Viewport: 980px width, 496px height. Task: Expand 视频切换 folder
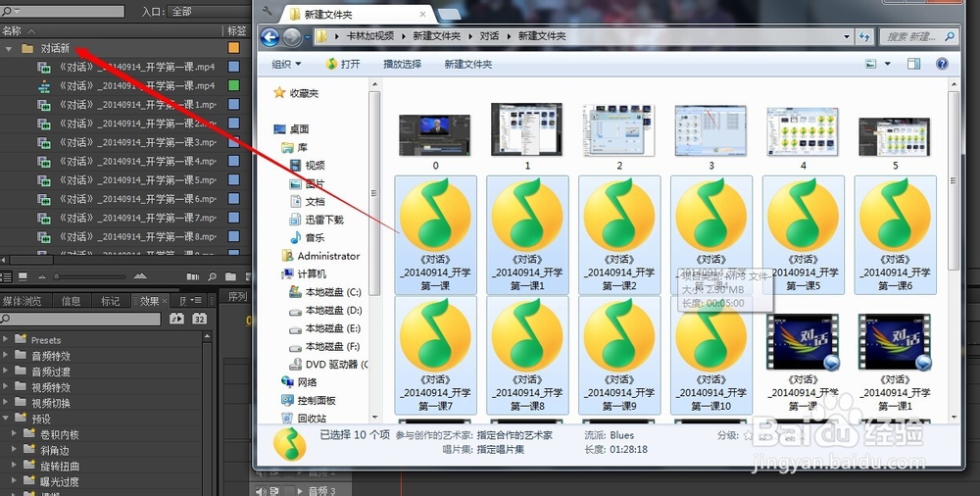[6, 403]
